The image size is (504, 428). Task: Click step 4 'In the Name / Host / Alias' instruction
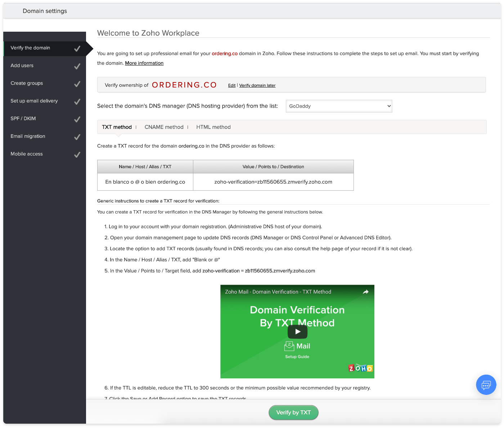(162, 260)
